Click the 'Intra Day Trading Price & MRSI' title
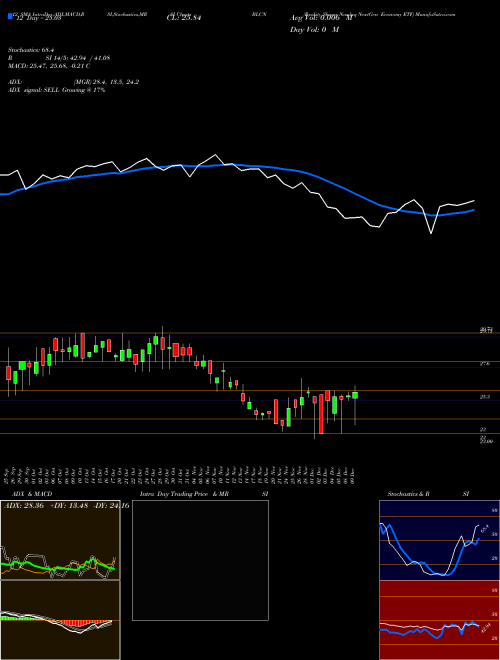Image resolution: width=500 pixels, height=660 pixels. click(204, 494)
